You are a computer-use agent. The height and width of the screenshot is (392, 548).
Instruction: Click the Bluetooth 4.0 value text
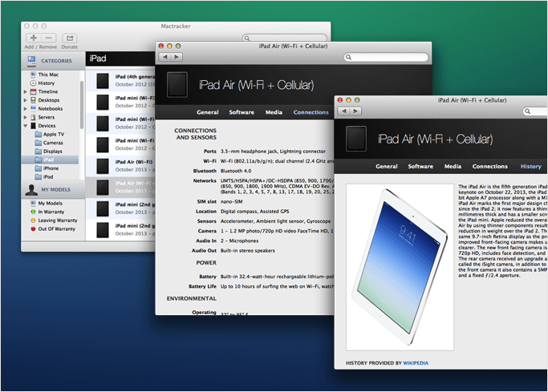(x=236, y=171)
